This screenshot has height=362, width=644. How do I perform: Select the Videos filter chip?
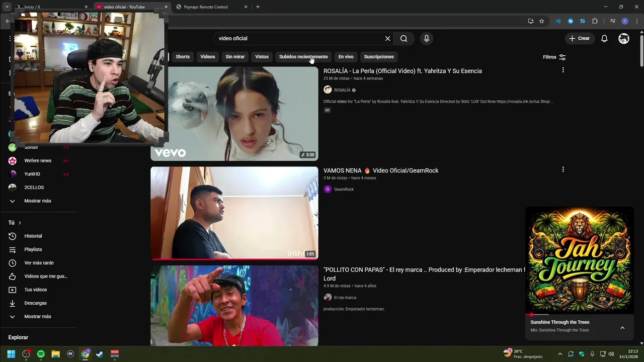(x=208, y=57)
